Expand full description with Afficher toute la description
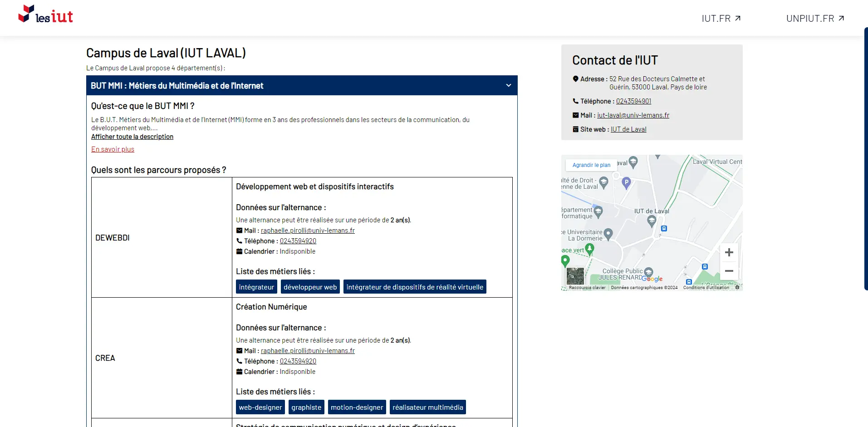The height and width of the screenshot is (427, 868). (132, 137)
